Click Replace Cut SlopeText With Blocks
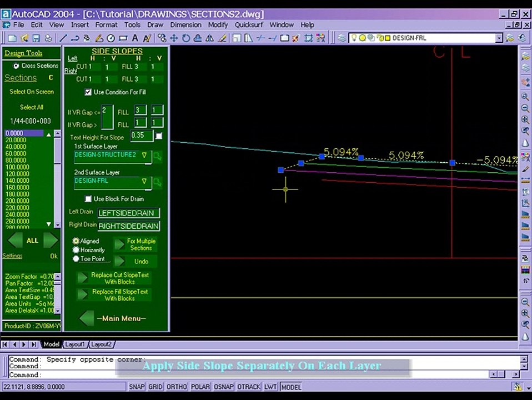The height and width of the screenshot is (400, 532). coord(114,278)
